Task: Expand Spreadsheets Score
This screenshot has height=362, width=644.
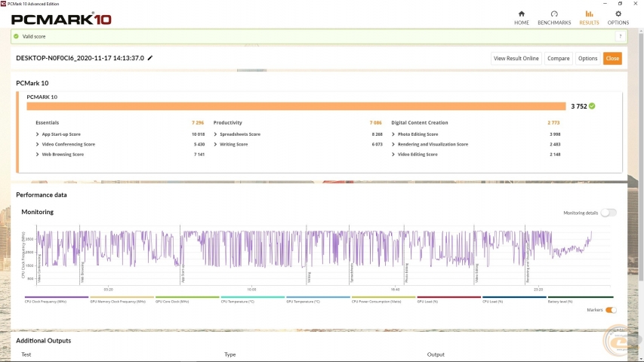Action: coord(215,134)
